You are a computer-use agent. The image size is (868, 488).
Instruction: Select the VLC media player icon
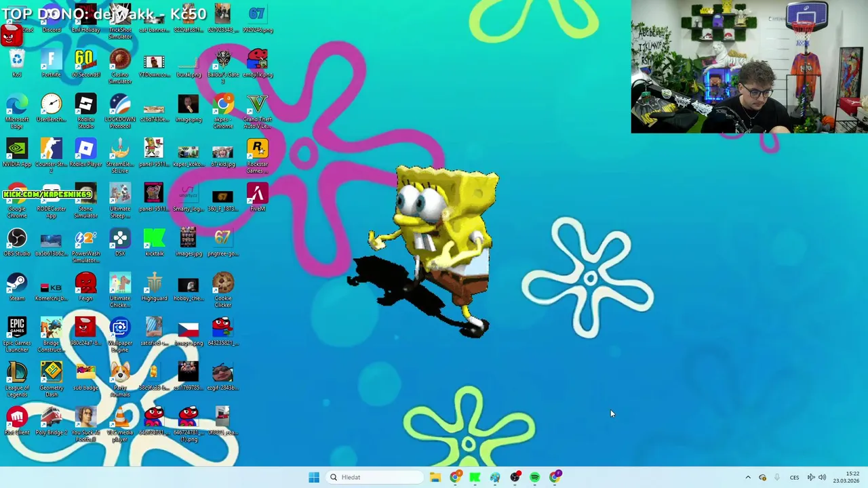click(x=120, y=425)
